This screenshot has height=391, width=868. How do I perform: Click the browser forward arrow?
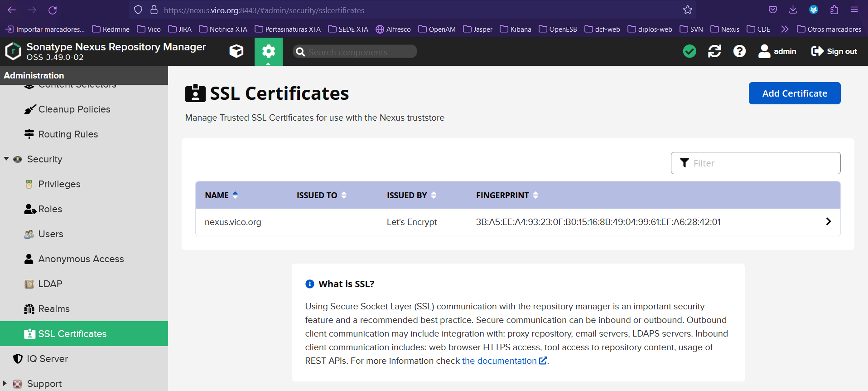[x=32, y=10]
